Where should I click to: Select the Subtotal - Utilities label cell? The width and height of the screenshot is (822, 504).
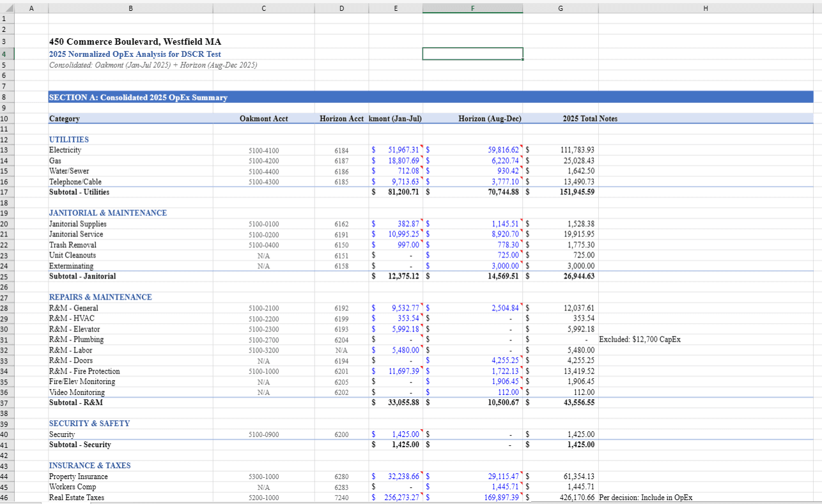click(82, 192)
